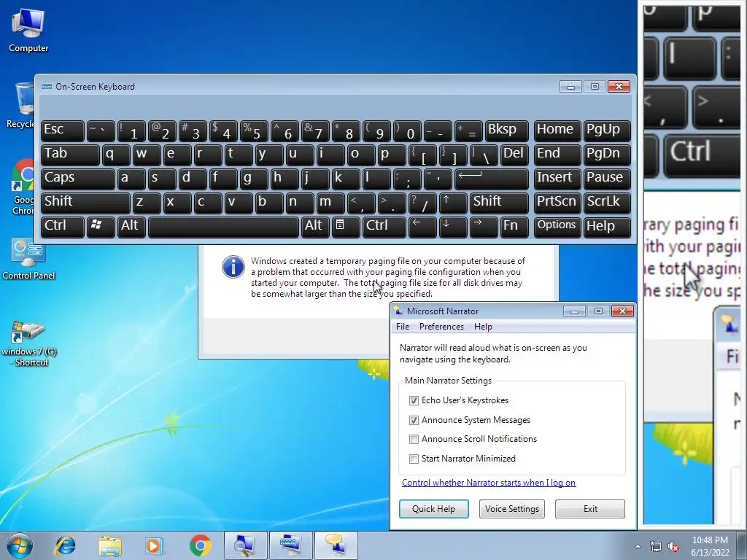This screenshot has width=747, height=560.
Task: Click the up arrow key
Action: tap(452, 203)
